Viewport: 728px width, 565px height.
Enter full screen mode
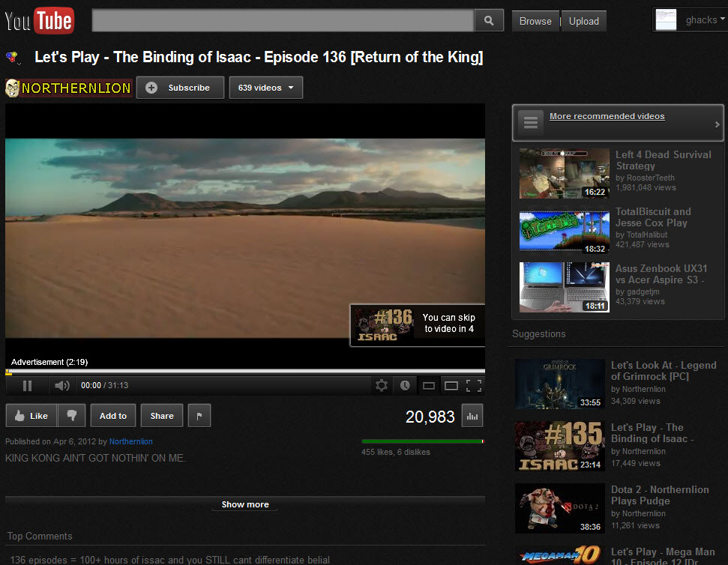(474, 385)
